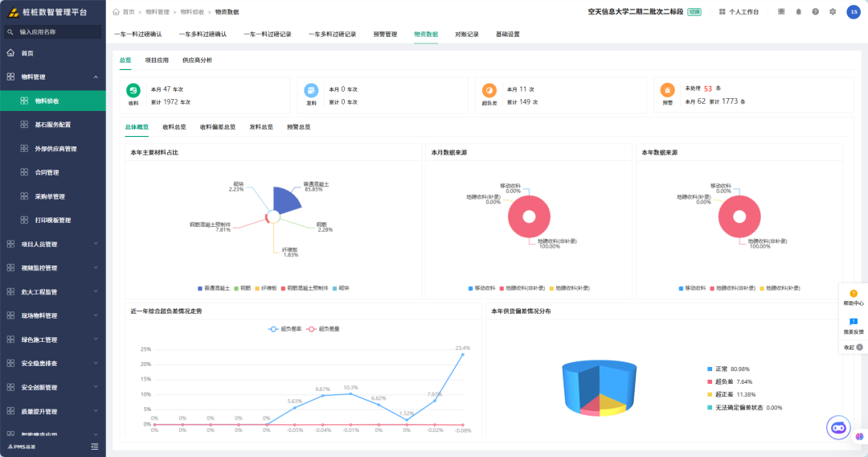Screen dimensions: 868x457
Task: Focus the 输入应用名称 search field
Action: (x=53, y=32)
